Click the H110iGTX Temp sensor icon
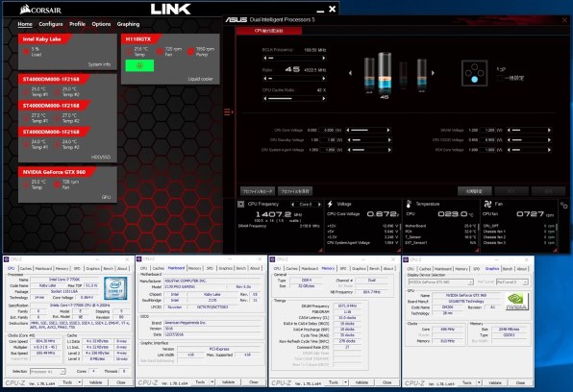The width and height of the screenshot is (573, 392). click(129, 52)
